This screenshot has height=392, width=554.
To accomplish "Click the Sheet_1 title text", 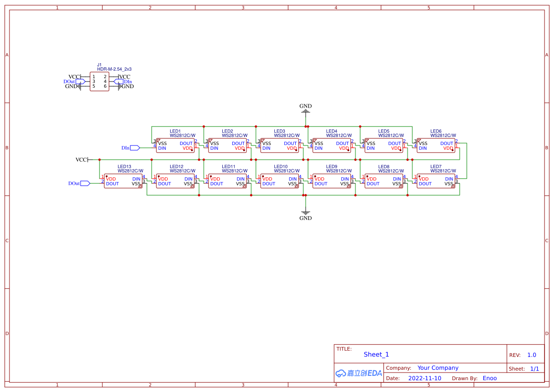I will 376,354.
